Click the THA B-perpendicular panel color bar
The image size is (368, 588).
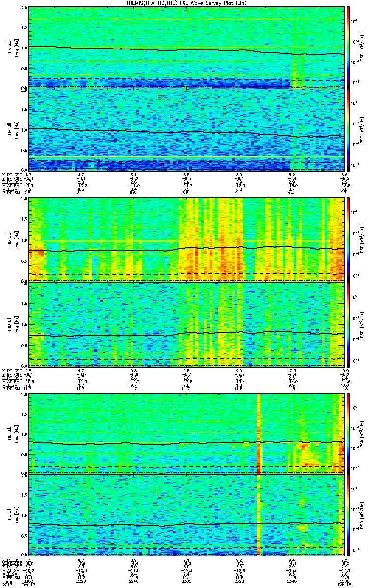click(348, 47)
